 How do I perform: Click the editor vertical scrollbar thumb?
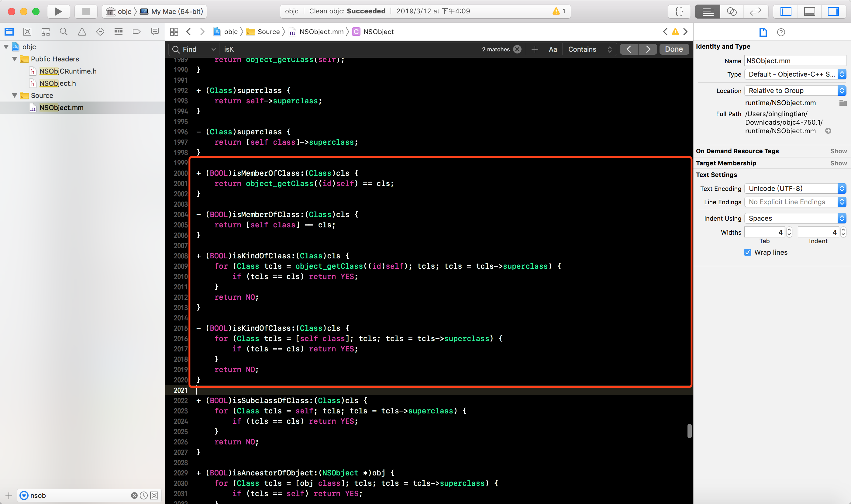point(689,431)
